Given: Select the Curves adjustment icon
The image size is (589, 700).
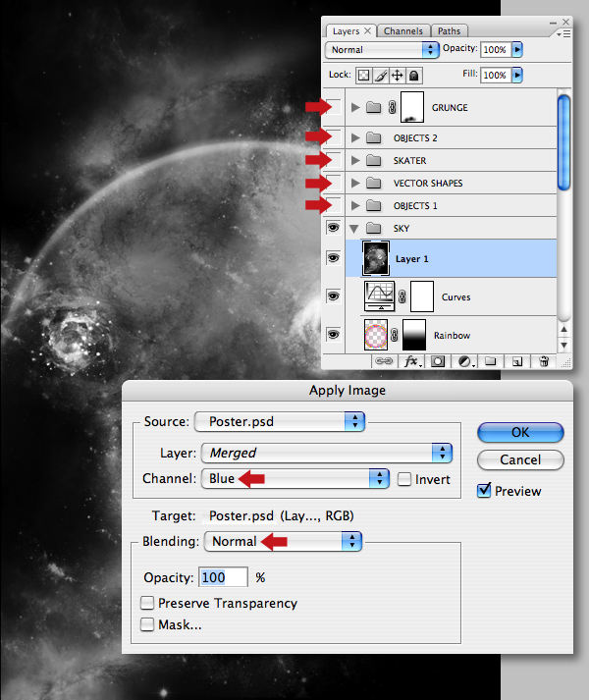Looking at the screenshot, I should coord(380,296).
